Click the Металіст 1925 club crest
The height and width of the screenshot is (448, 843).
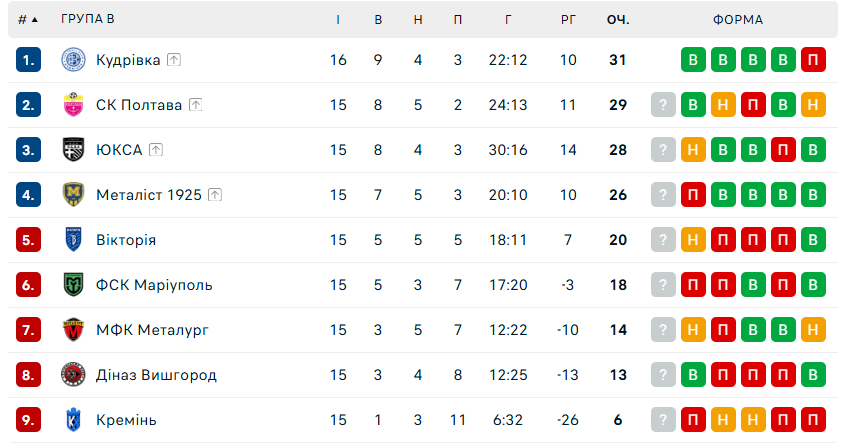point(72,195)
